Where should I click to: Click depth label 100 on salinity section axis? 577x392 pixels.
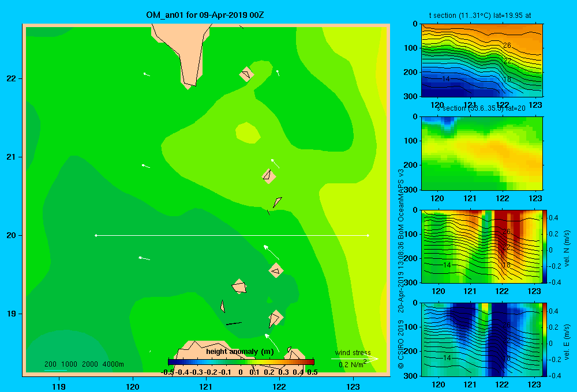click(x=411, y=141)
